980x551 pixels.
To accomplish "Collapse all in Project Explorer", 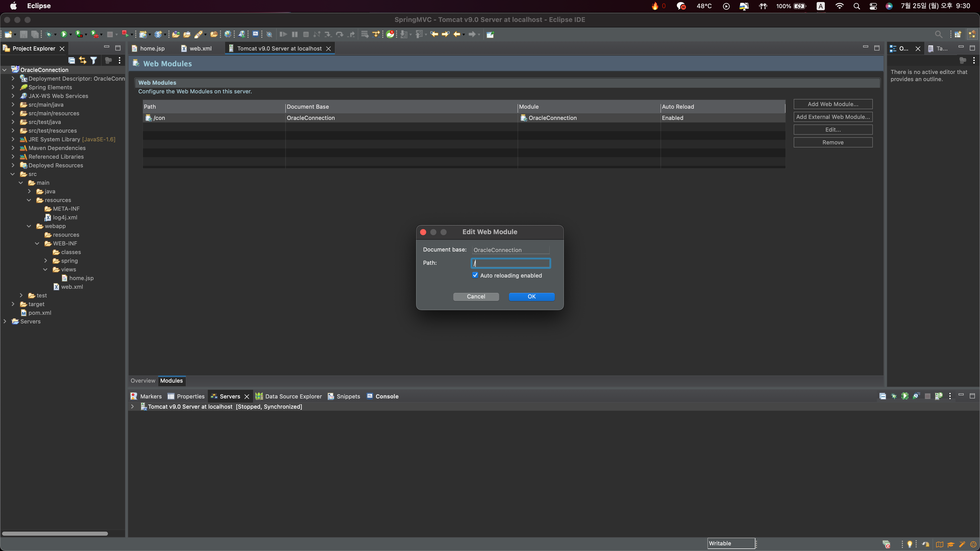I will click(71, 60).
